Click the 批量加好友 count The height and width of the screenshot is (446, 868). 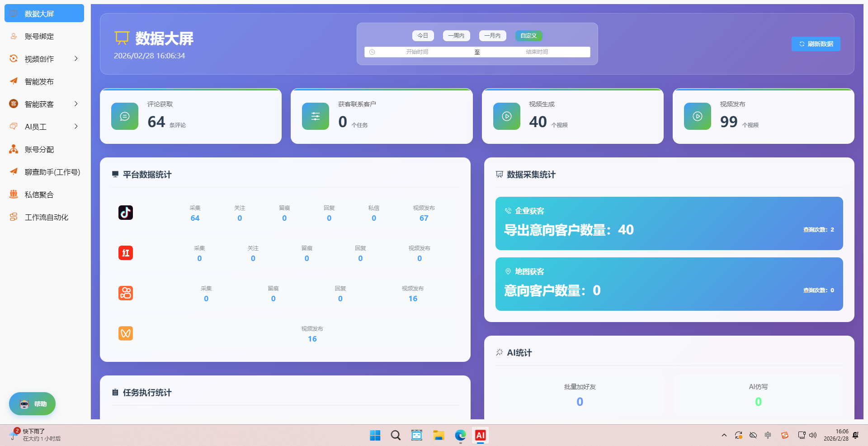tap(580, 402)
